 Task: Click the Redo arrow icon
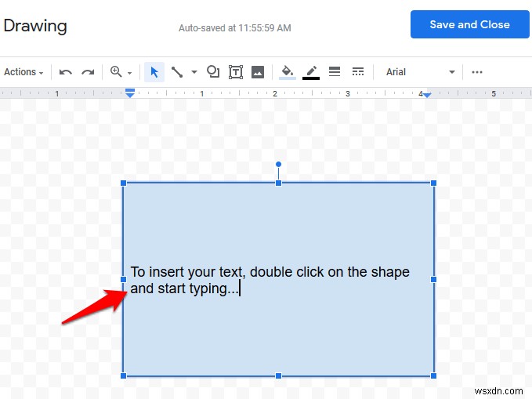click(x=88, y=72)
